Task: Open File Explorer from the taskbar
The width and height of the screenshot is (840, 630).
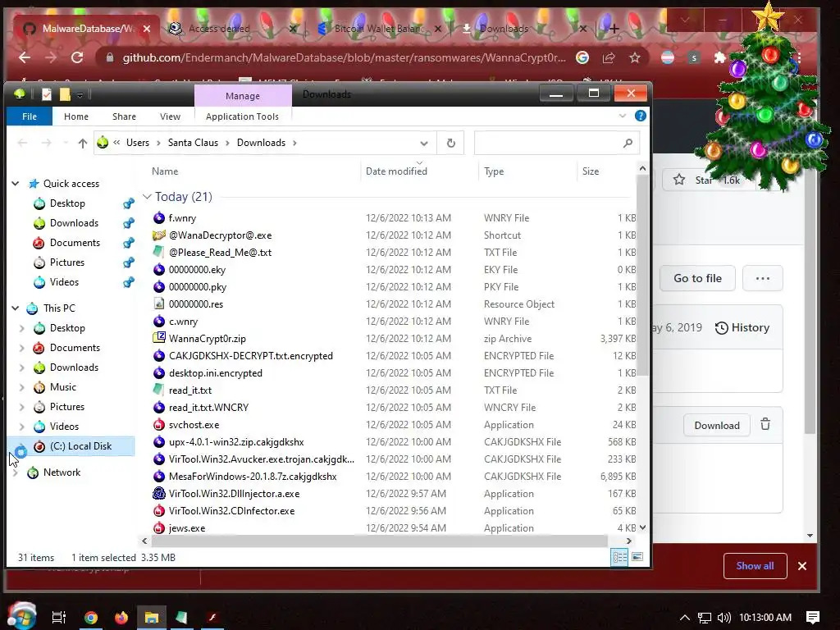Action: [152, 617]
